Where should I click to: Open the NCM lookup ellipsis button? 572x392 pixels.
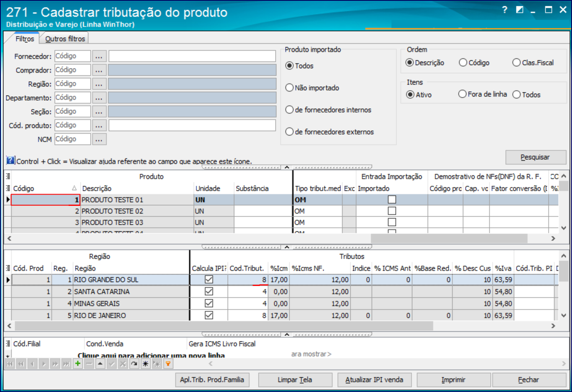click(x=99, y=139)
